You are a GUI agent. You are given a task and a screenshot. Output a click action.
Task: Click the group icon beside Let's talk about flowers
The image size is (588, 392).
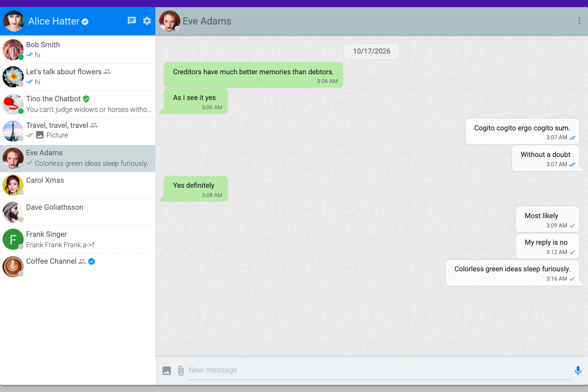click(107, 72)
